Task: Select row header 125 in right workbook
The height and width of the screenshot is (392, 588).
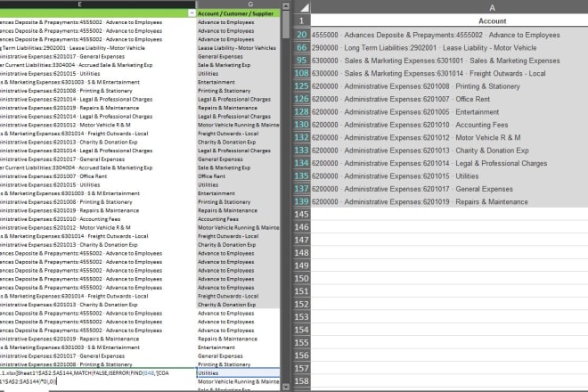Action: (x=301, y=86)
